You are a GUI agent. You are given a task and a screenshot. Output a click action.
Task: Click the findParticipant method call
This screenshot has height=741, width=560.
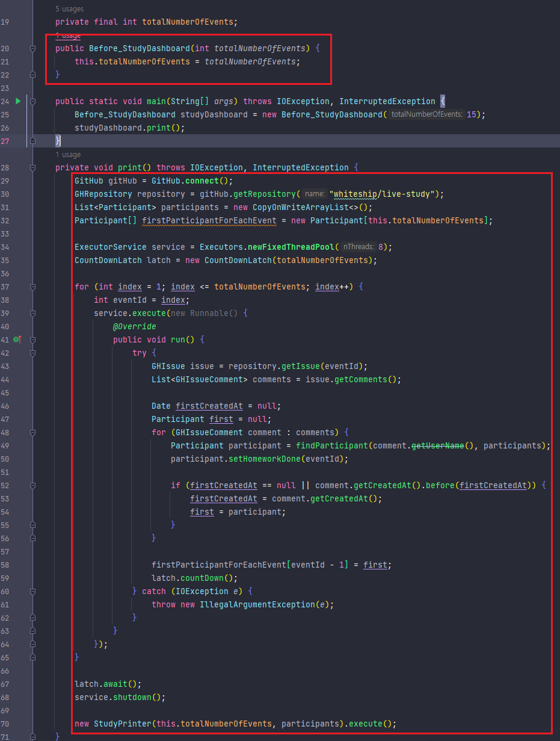332,445
